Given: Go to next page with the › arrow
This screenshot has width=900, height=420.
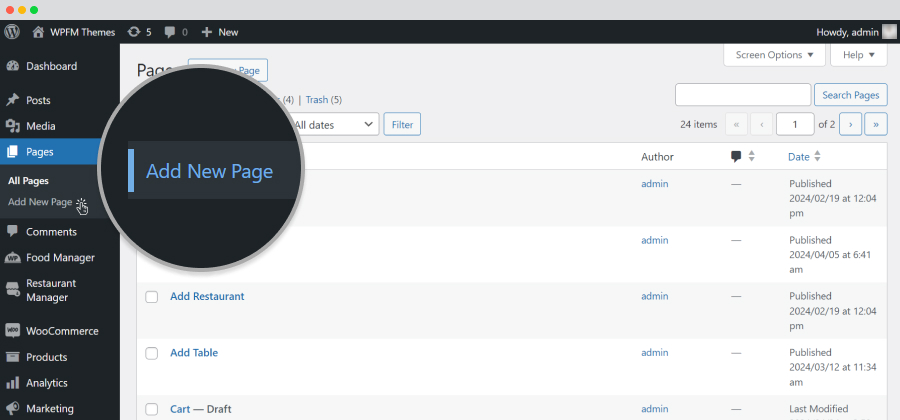Looking at the screenshot, I should coord(850,124).
